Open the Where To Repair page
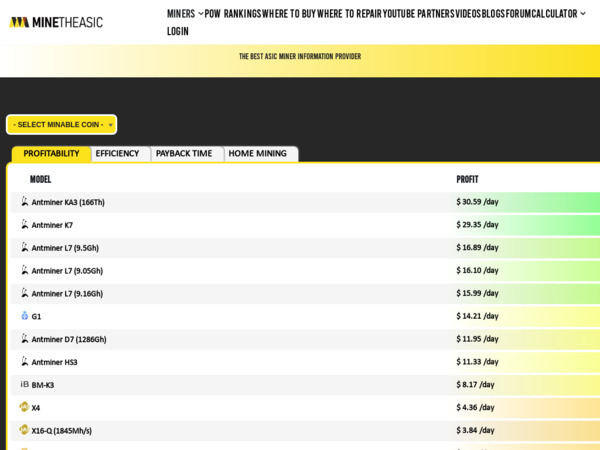The width and height of the screenshot is (600, 450). coord(349,14)
